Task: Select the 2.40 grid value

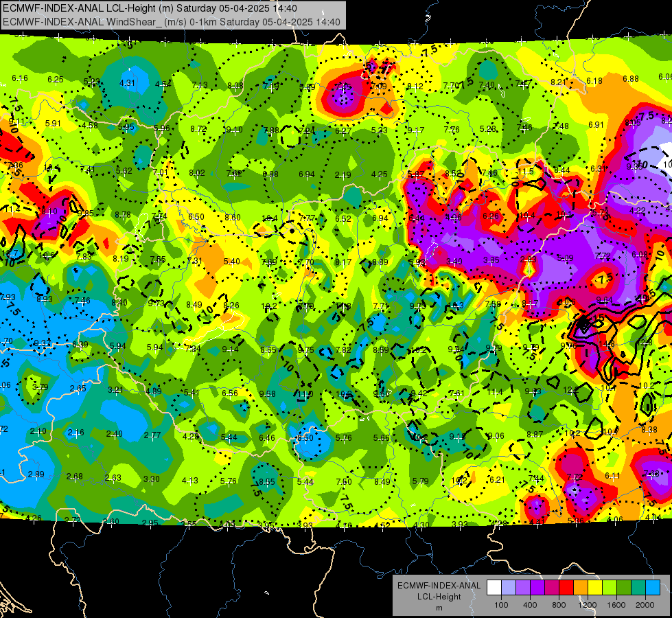Action: coord(115,433)
